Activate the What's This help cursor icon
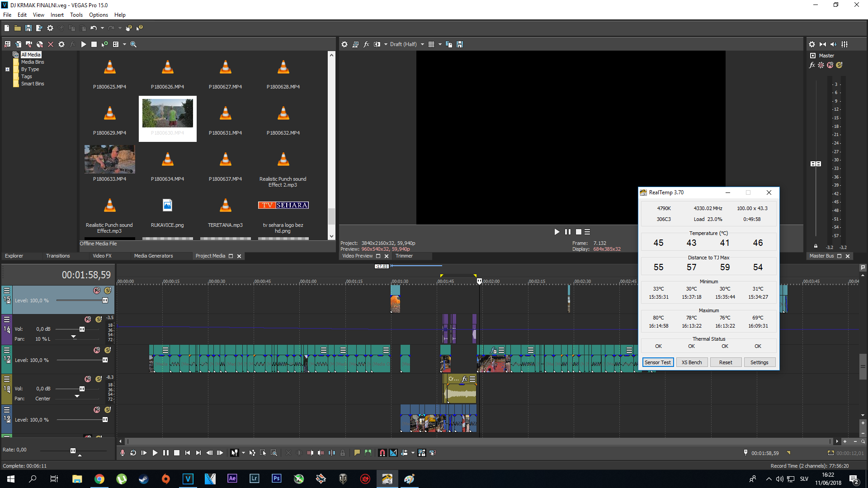The width and height of the screenshot is (868, 488). click(x=140, y=28)
